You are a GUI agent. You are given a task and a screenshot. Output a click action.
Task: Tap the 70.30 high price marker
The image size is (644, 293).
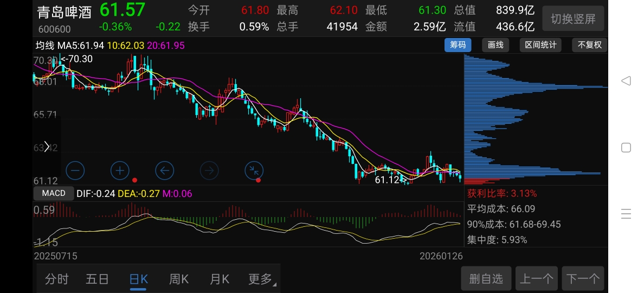point(77,59)
